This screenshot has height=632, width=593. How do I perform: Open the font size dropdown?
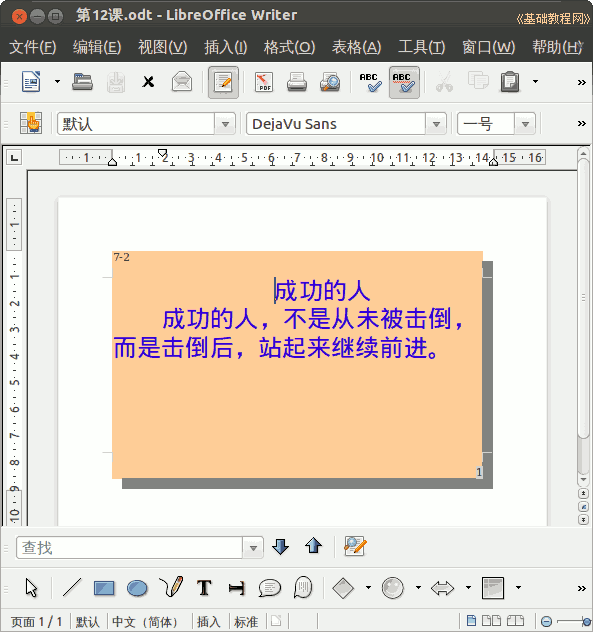tap(525, 124)
